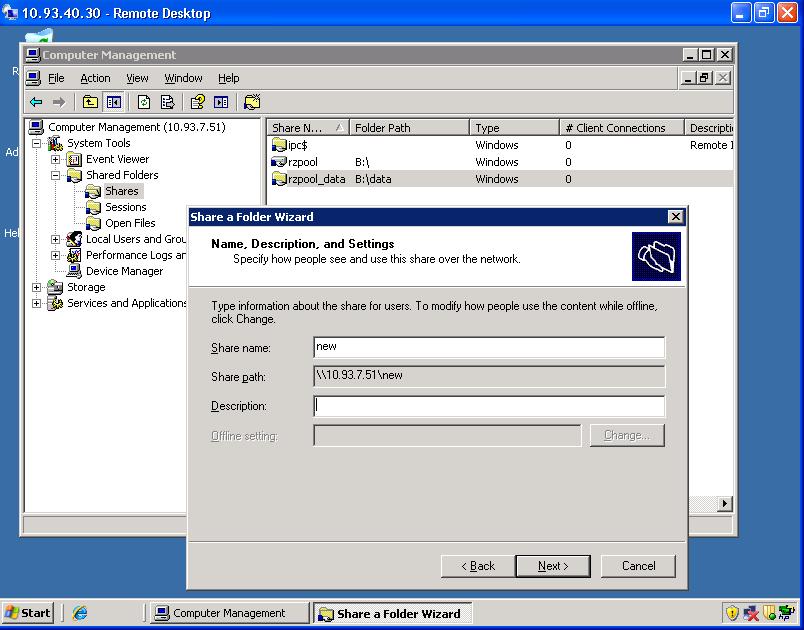Click the Up One Level toolbar icon
This screenshot has height=630, width=804.
click(x=90, y=102)
